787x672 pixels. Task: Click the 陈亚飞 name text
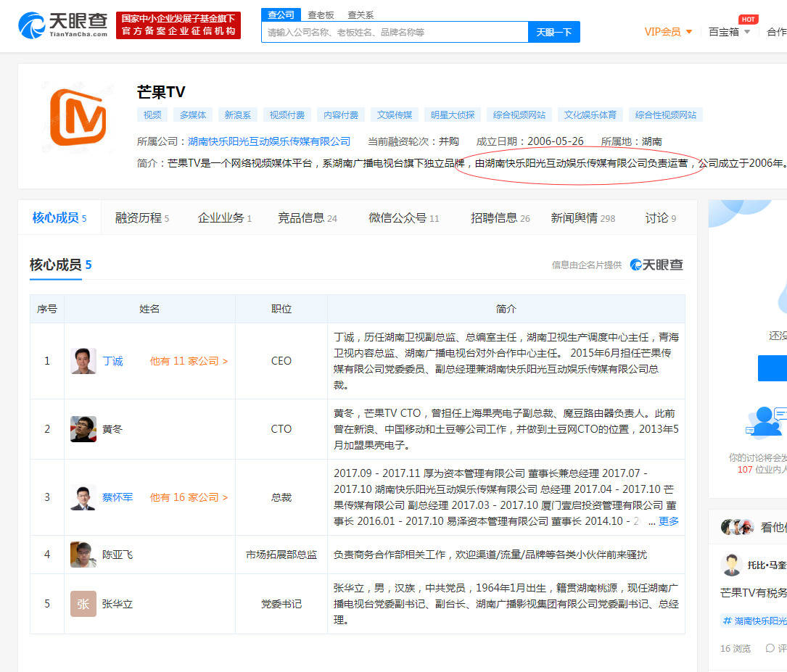point(118,555)
